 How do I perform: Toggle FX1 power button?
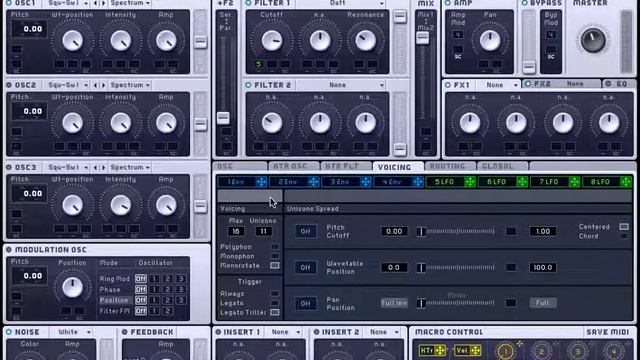[x=448, y=85]
